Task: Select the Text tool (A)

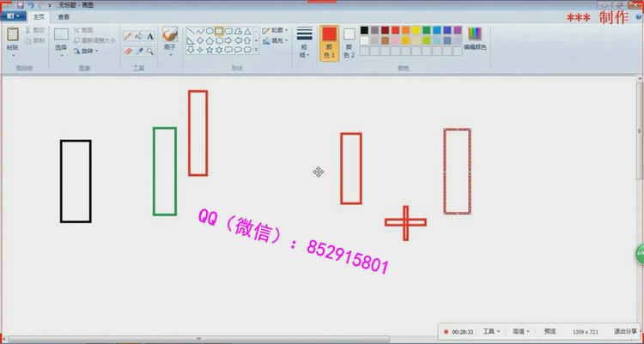Action: click(x=150, y=36)
